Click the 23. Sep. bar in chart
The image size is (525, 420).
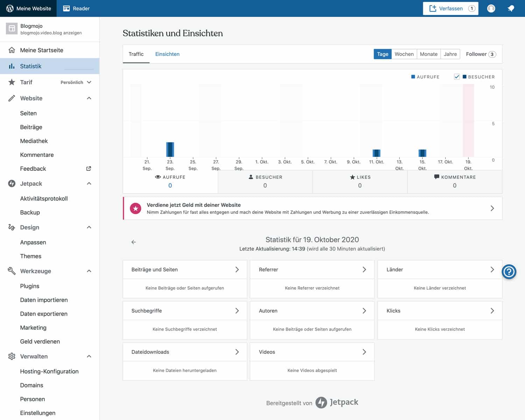pyautogui.click(x=170, y=149)
